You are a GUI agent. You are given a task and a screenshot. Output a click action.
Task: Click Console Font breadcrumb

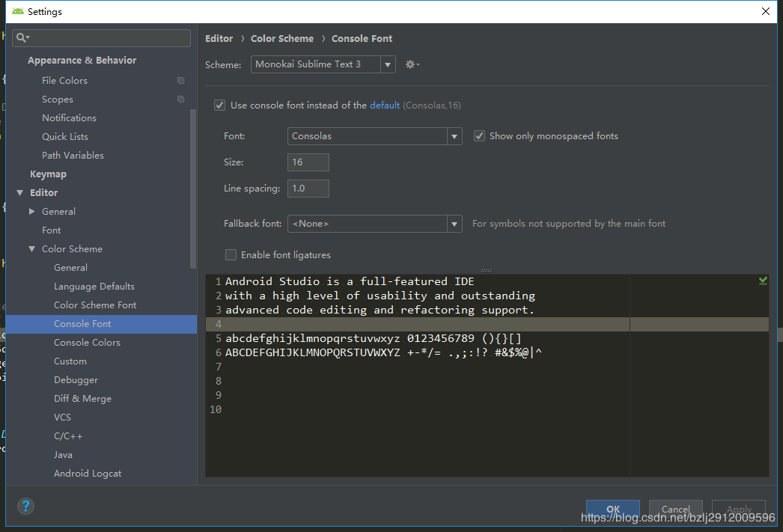pos(362,38)
